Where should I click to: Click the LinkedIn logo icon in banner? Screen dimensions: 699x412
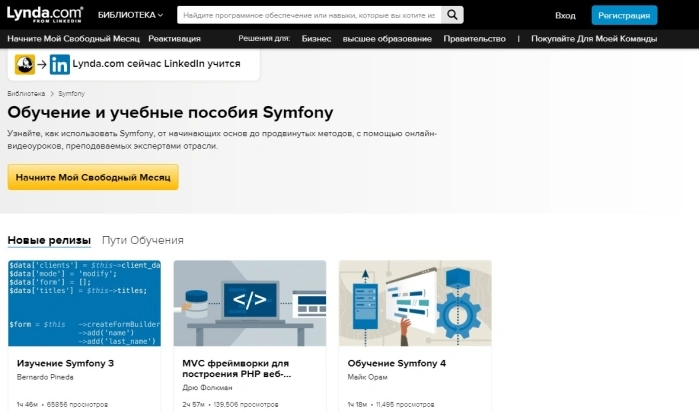[x=60, y=64]
